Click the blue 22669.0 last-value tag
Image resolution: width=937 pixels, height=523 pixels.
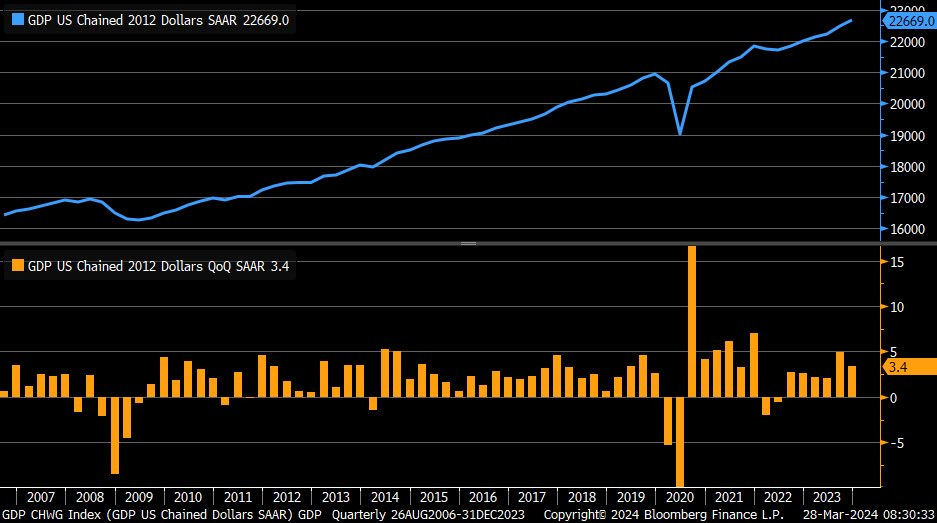(x=910, y=20)
